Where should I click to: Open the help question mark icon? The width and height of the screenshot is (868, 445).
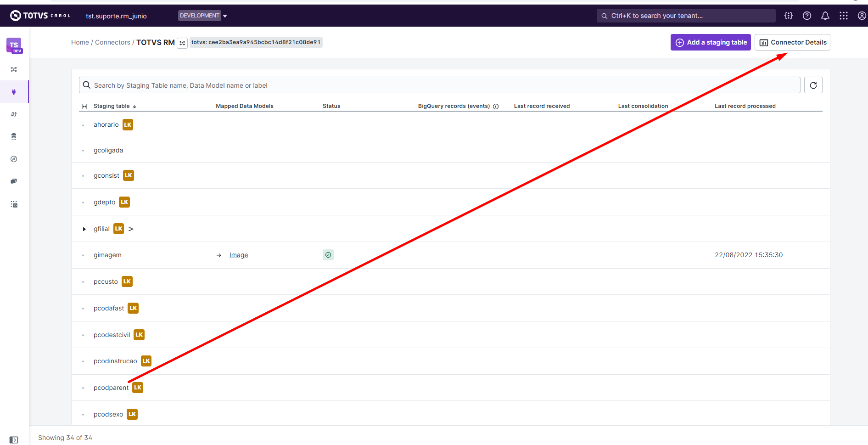point(806,16)
